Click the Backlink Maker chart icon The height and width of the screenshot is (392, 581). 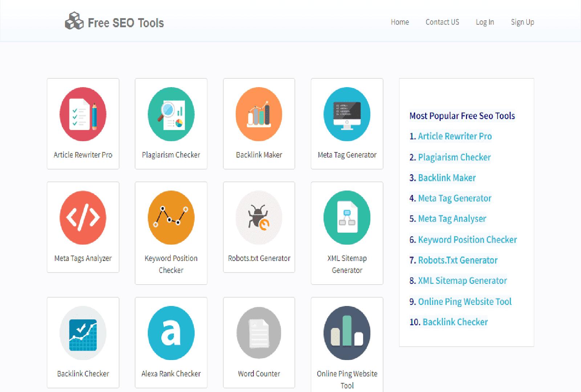pyautogui.click(x=259, y=114)
